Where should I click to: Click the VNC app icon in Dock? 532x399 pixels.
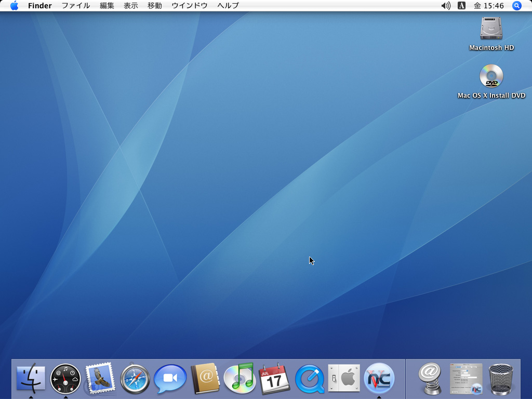[x=379, y=378]
